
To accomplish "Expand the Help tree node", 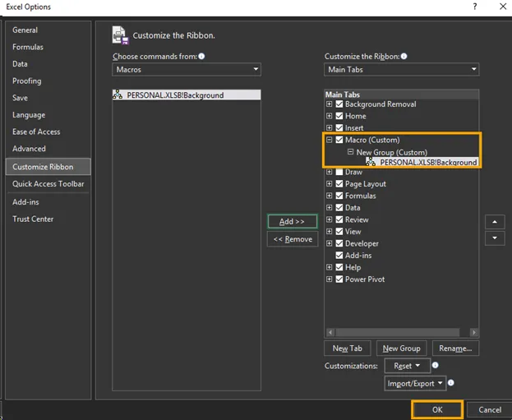I will tap(329, 267).
